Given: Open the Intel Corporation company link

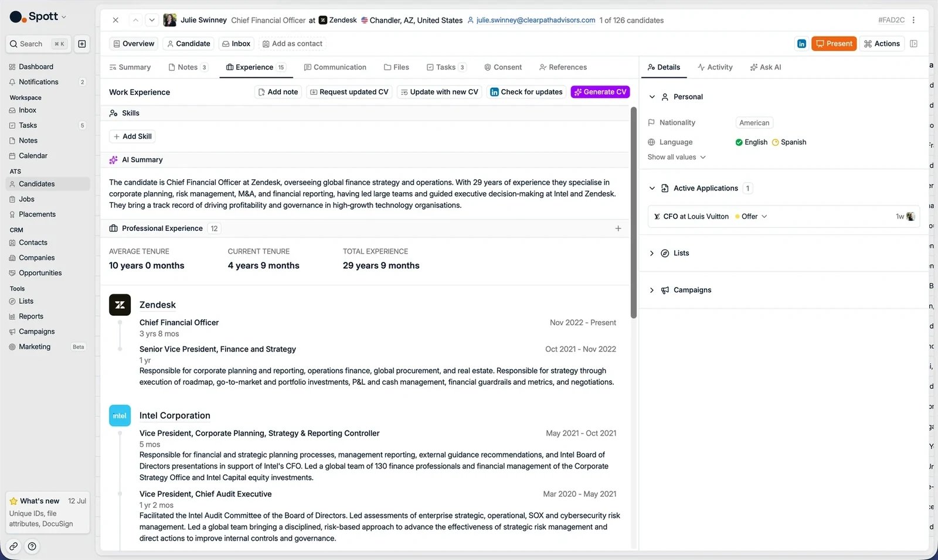Looking at the screenshot, I should tap(175, 416).
